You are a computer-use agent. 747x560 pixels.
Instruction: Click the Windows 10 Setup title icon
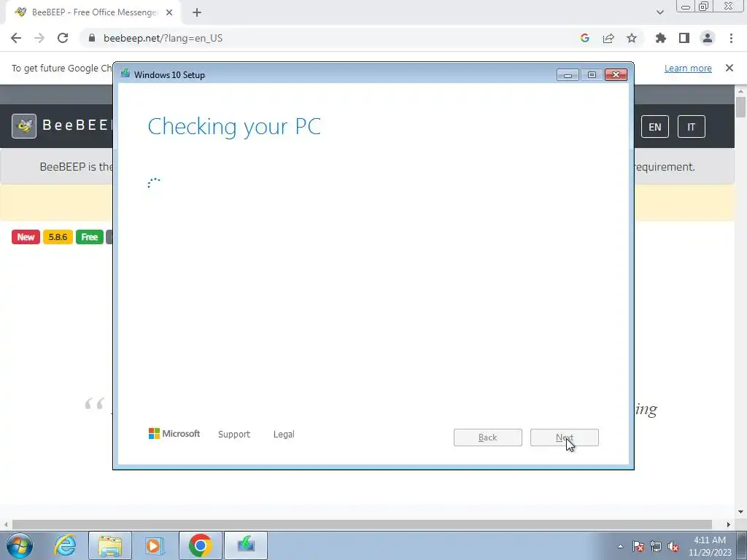tap(125, 74)
